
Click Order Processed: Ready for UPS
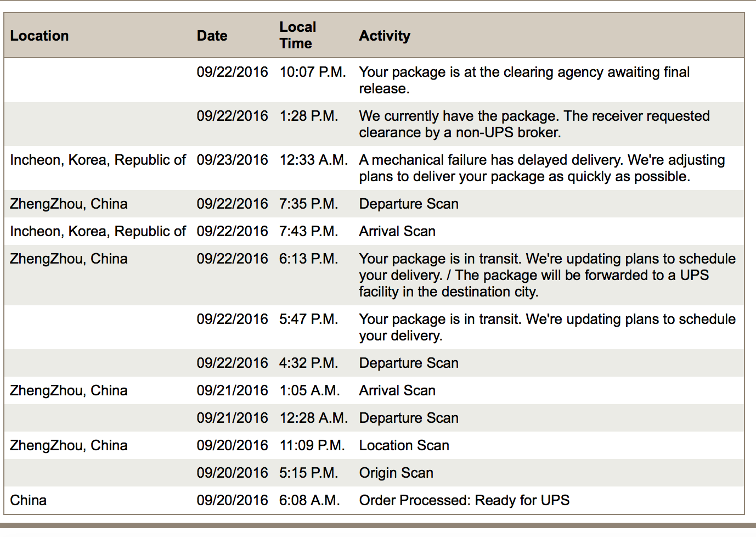pyautogui.click(x=464, y=500)
